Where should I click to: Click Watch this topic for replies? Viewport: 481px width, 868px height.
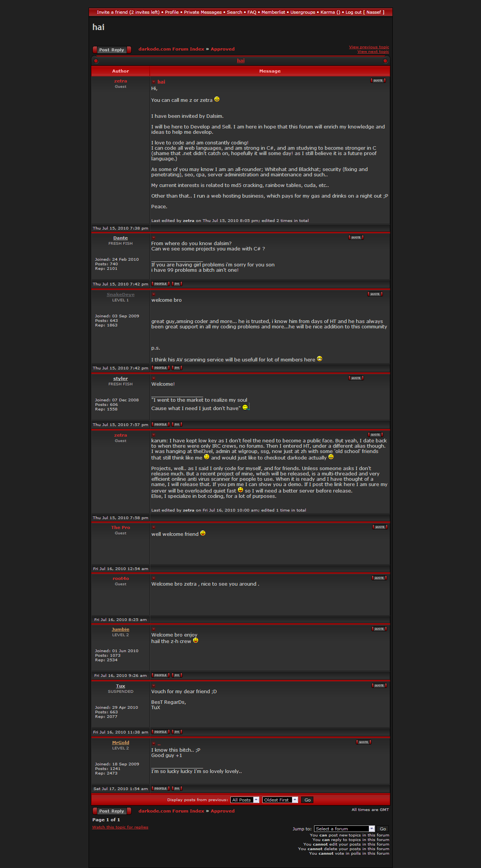(120, 827)
